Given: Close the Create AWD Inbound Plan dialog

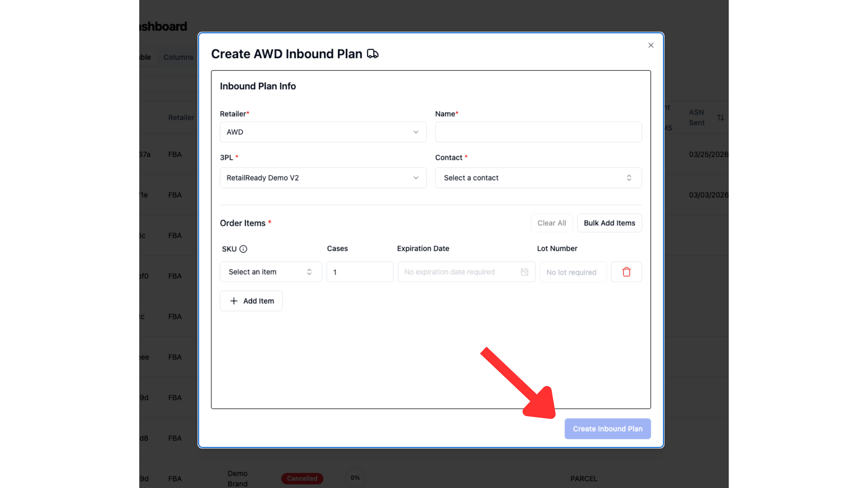Looking at the screenshot, I should [x=651, y=45].
